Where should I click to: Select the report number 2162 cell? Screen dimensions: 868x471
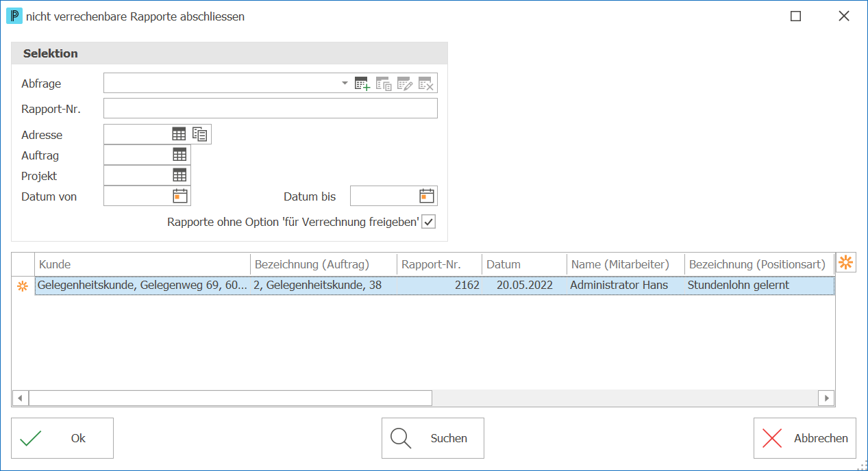(440, 285)
